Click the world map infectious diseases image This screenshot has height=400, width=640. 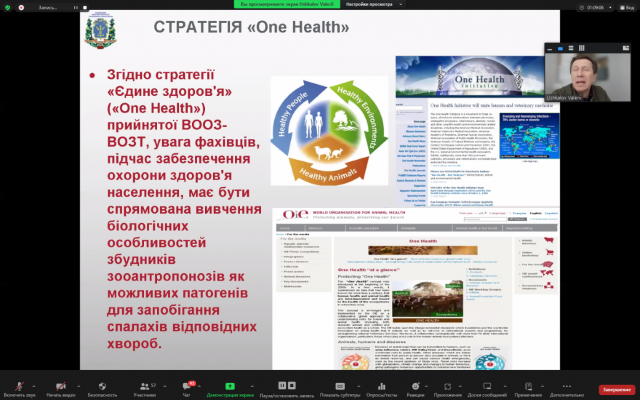coord(529,136)
